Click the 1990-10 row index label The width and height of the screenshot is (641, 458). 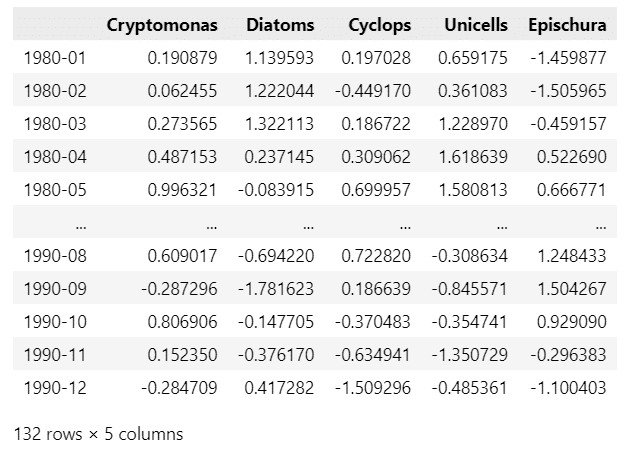[x=55, y=322]
